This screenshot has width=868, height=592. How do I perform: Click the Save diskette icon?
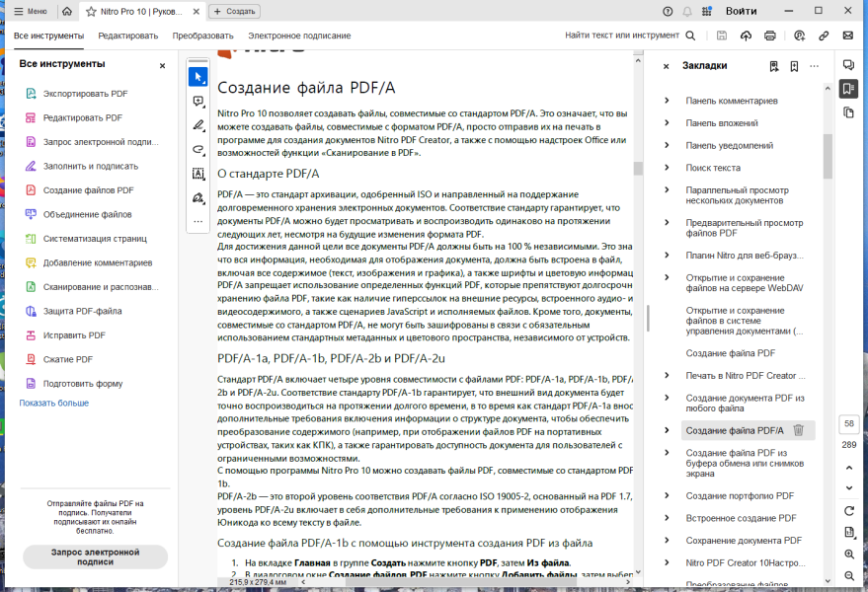[x=722, y=36]
